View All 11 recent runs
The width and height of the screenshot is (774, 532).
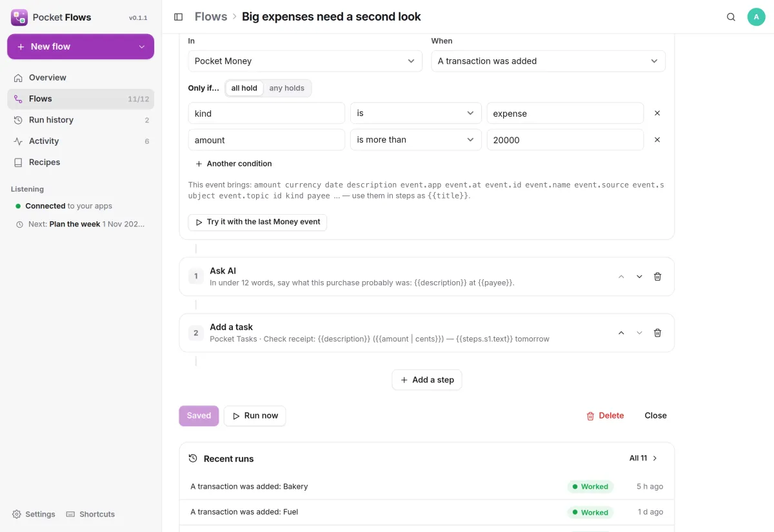click(644, 458)
